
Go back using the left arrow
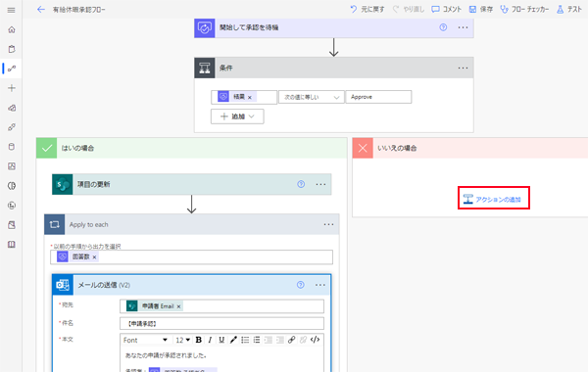[x=41, y=10]
